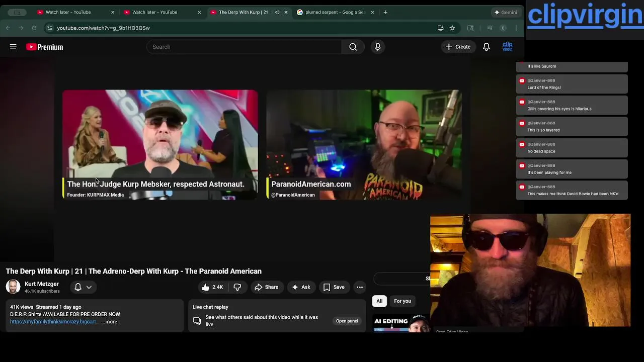Open the tab search dropdown
This screenshot has width=644, height=362.
(x=17, y=12)
